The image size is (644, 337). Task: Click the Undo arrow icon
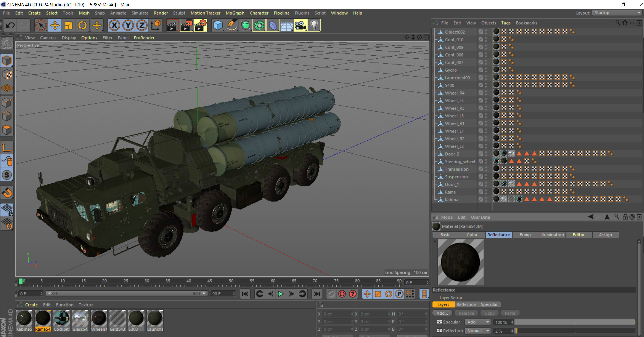[10, 25]
